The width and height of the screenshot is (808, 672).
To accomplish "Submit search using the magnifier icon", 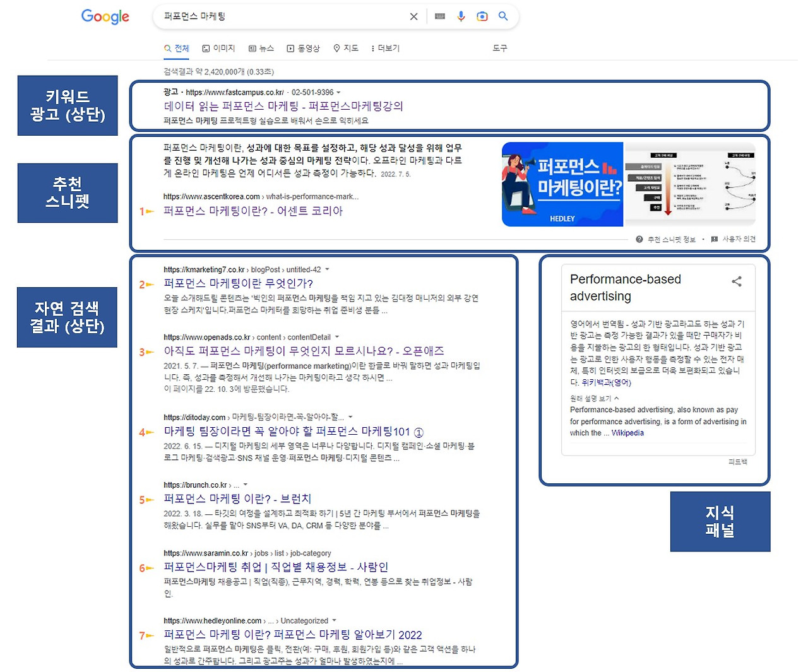I will (503, 16).
